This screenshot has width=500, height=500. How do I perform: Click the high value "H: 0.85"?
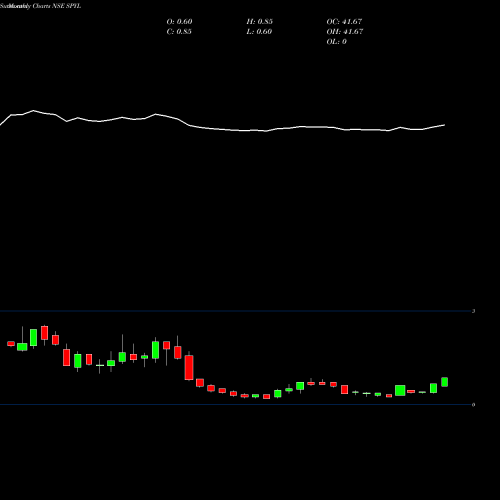click(260, 22)
